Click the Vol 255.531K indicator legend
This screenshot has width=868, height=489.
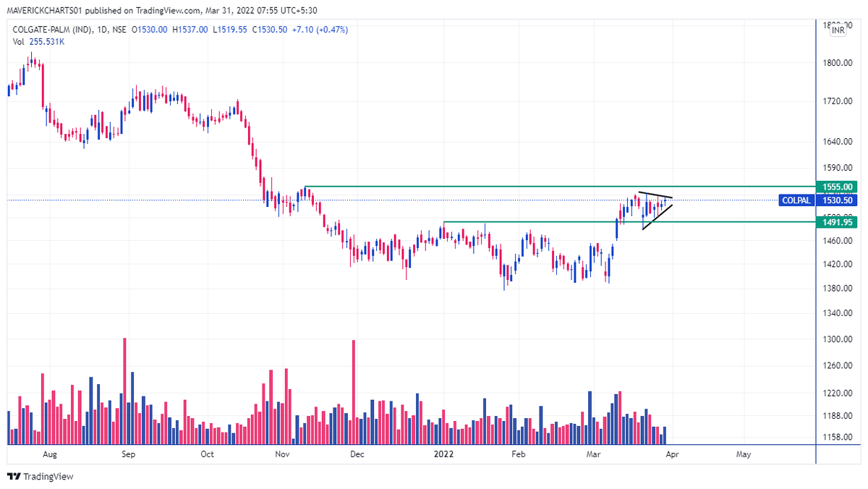38,42
